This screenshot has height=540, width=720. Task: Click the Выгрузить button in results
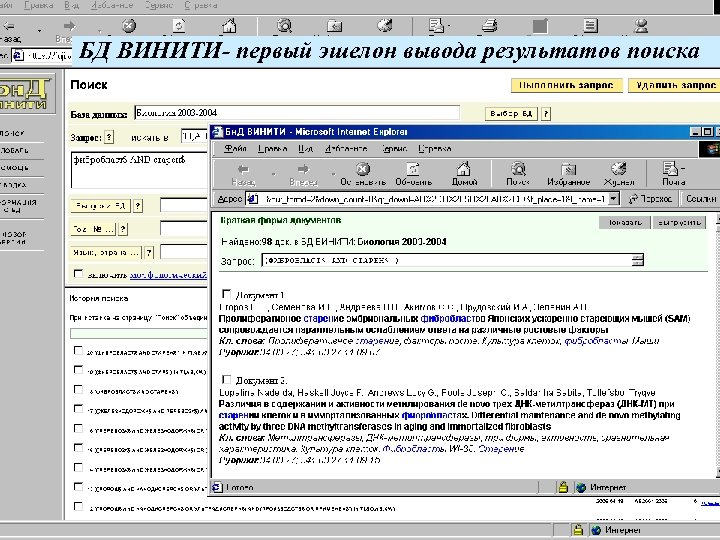point(679,223)
